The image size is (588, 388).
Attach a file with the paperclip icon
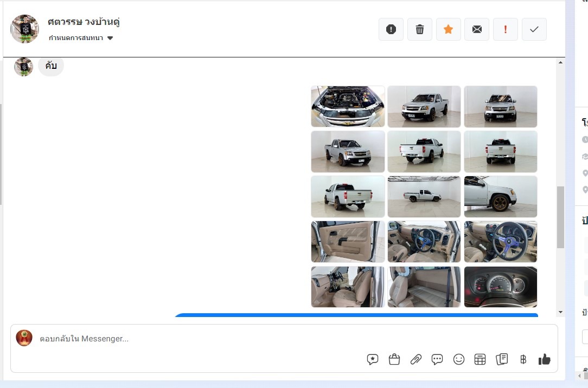pyautogui.click(x=416, y=359)
